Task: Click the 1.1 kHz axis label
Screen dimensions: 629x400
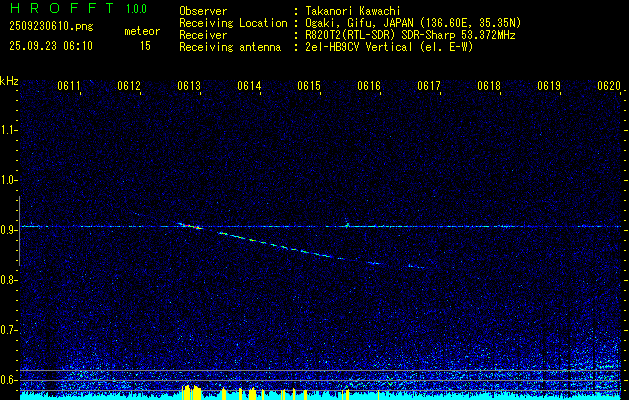Action: coord(8,130)
